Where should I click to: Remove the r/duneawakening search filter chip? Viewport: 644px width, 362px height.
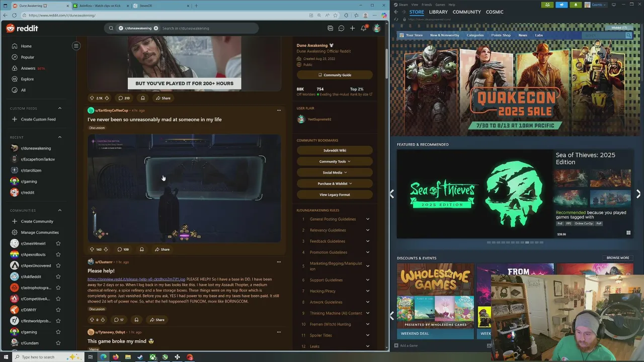pos(155,28)
